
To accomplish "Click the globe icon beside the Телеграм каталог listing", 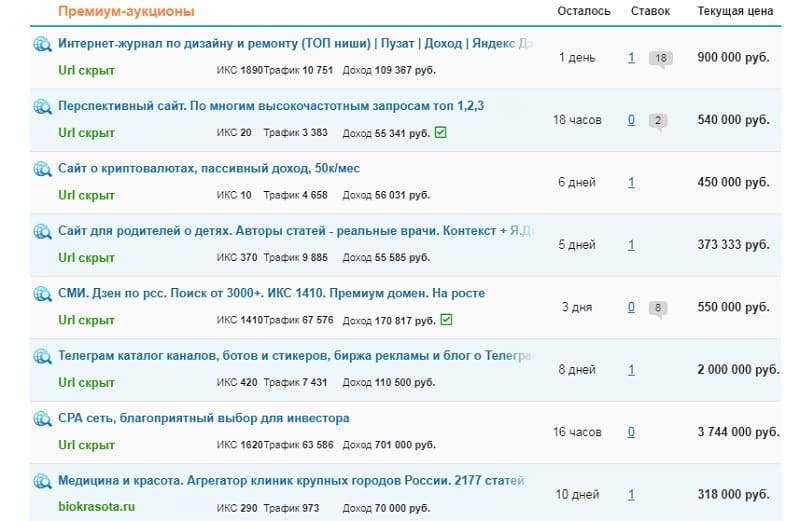I will pyautogui.click(x=42, y=356).
